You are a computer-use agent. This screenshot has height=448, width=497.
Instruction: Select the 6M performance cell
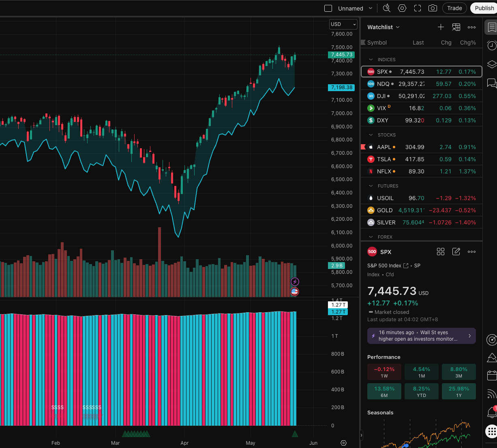pyautogui.click(x=384, y=391)
